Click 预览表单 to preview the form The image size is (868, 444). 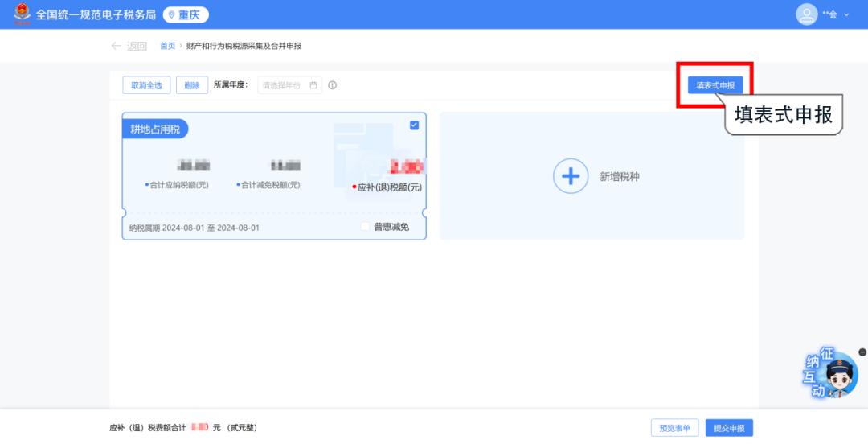coord(674,428)
